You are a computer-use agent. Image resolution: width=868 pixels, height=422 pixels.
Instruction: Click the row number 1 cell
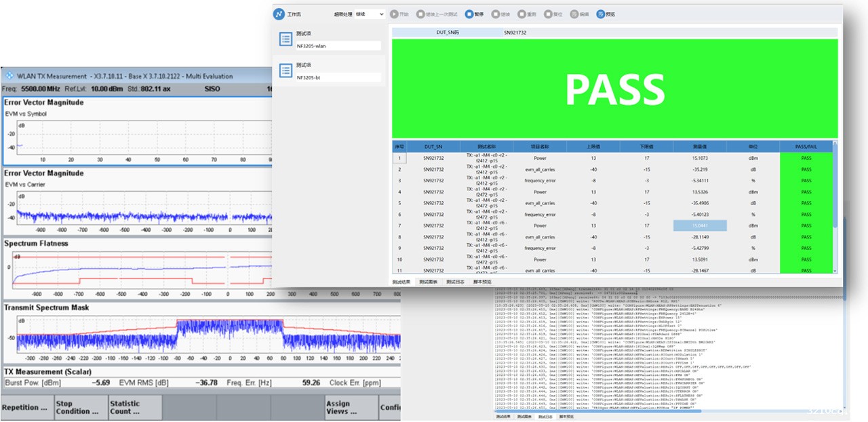[399, 158]
